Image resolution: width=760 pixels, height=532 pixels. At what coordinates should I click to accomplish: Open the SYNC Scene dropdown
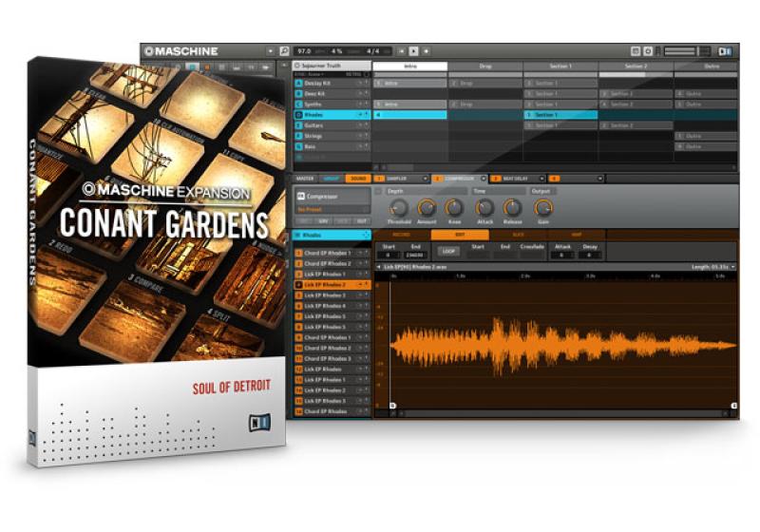pos(312,75)
